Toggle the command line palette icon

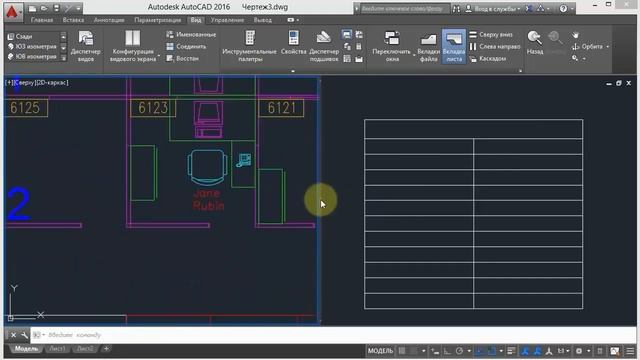pos(347,35)
